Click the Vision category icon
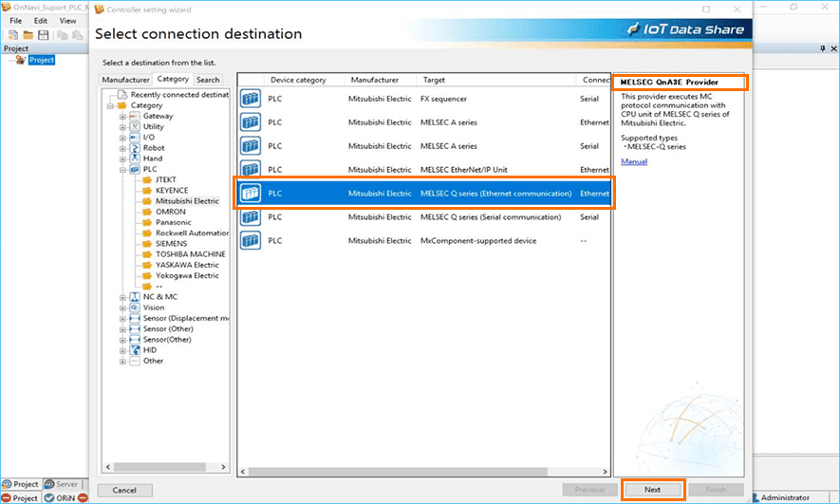The width and height of the screenshot is (840, 504). pos(135,308)
